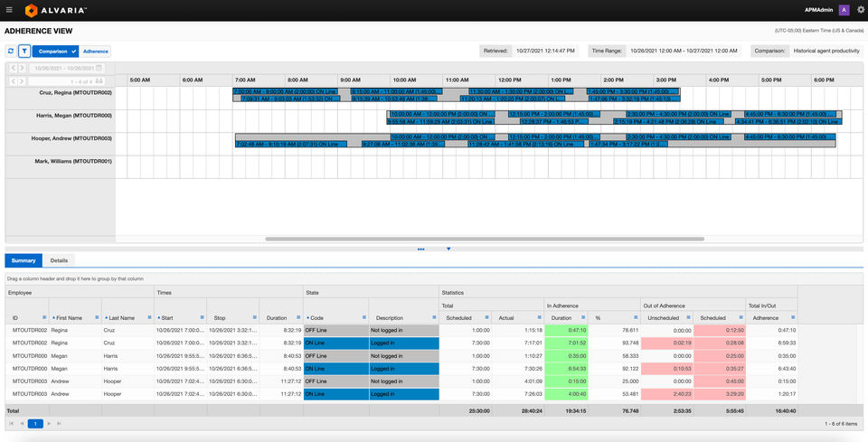Sort by Last Name column header
The height and width of the screenshot is (442, 868).
[120, 318]
